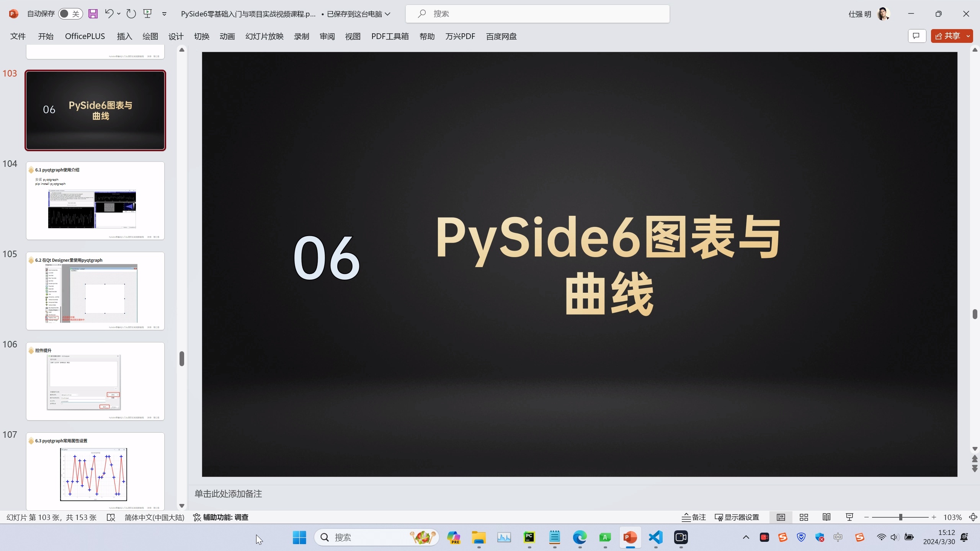Viewport: 980px width, 551px height.
Task: Open Quick Access Toolbar customize dropdown
Action: point(164,13)
